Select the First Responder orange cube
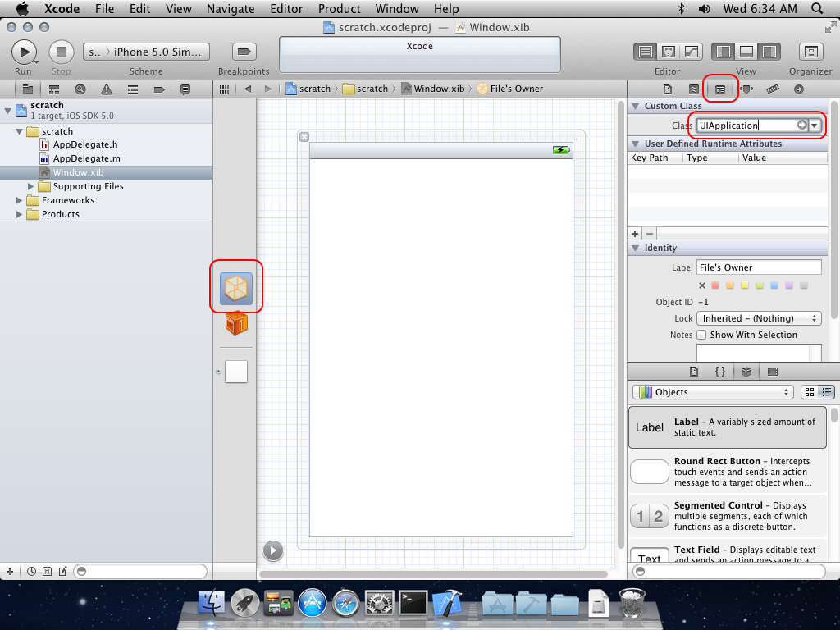 coord(236,324)
